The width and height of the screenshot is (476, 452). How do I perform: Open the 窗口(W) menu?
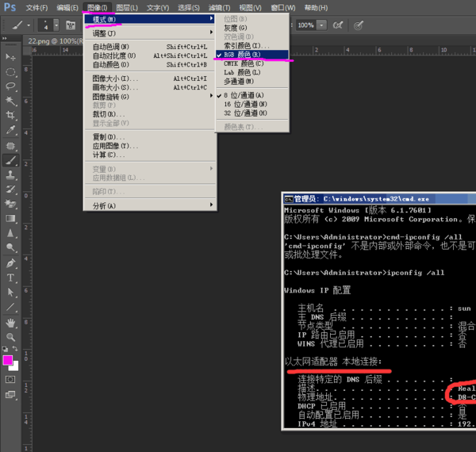[283, 8]
